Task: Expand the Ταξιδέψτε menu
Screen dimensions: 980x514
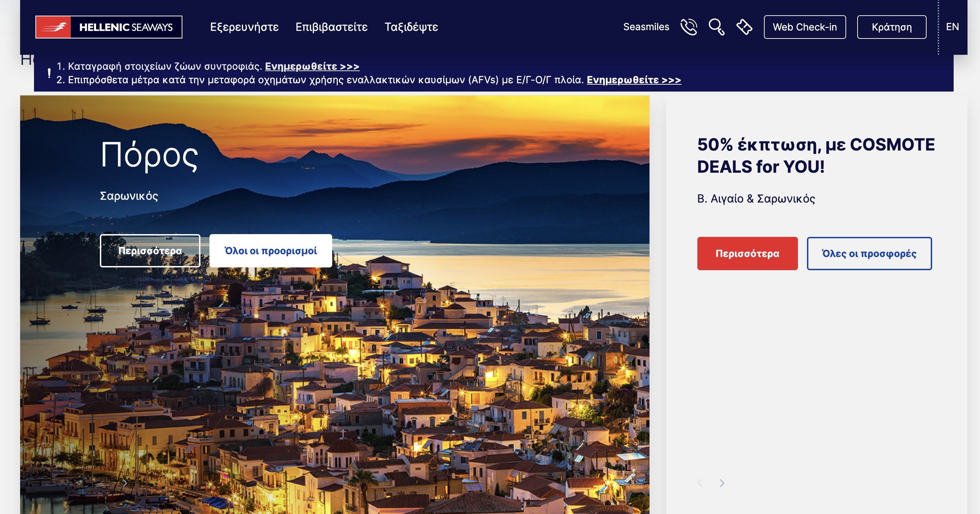Action: [411, 27]
